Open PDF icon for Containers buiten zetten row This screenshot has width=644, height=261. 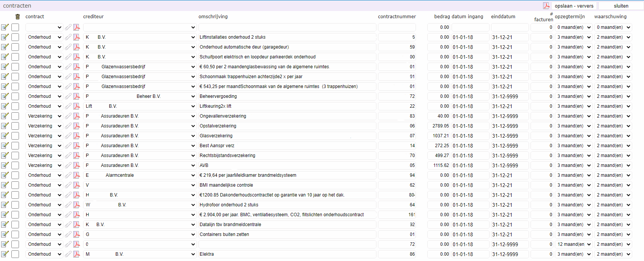[x=77, y=234]
